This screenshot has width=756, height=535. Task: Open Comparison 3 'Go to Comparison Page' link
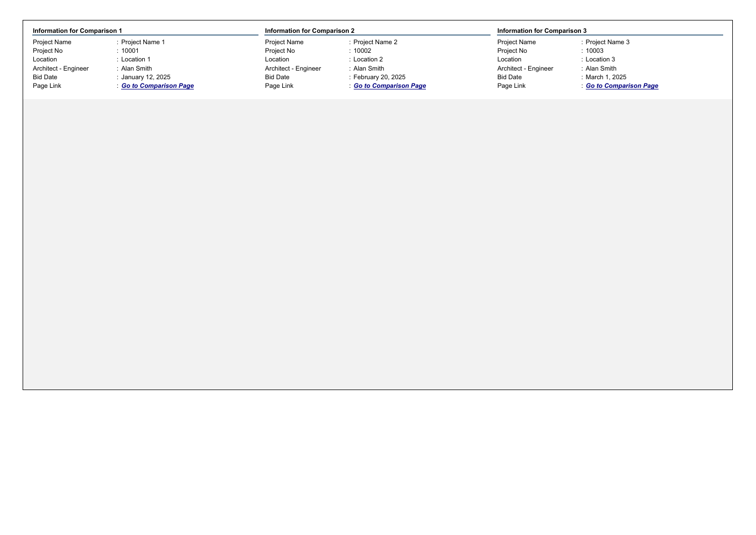622,86
